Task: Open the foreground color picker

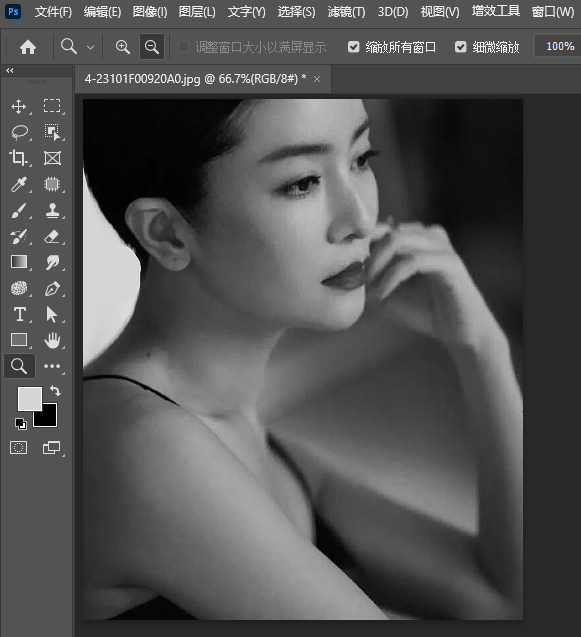Action: point(30,399)
